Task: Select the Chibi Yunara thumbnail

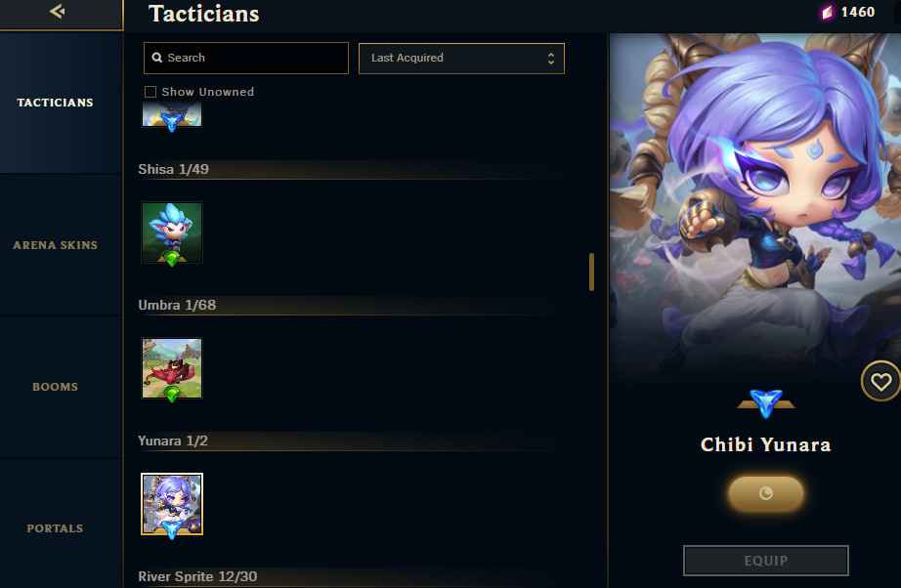Action: 172,504
